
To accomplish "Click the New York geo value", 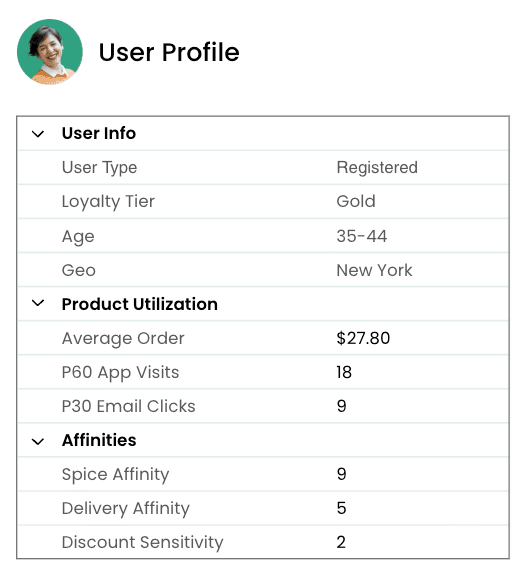I will 374,270.
